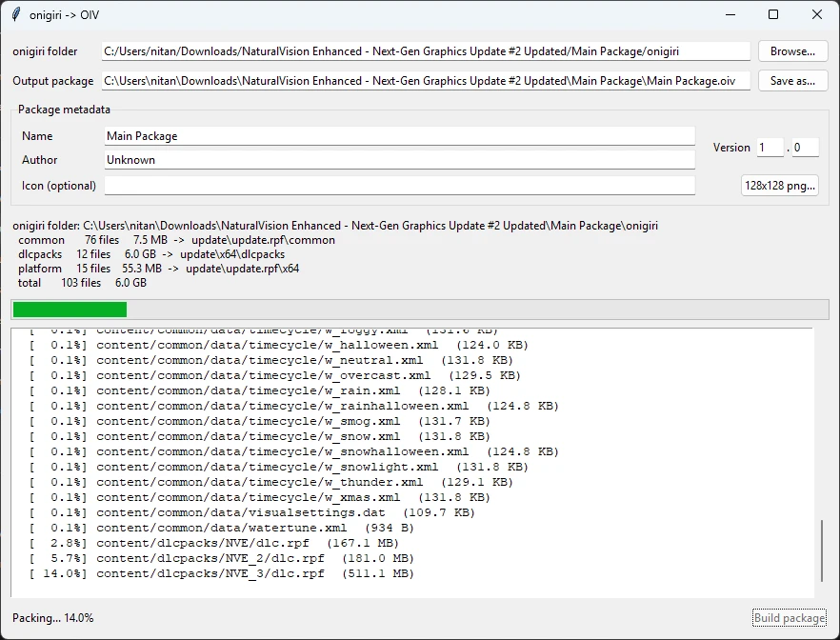This screenshot has width=840, height=640.
Task: Click the NVE/dlc.rpf 167.1 MB log line
Action: tap(214, 543)
